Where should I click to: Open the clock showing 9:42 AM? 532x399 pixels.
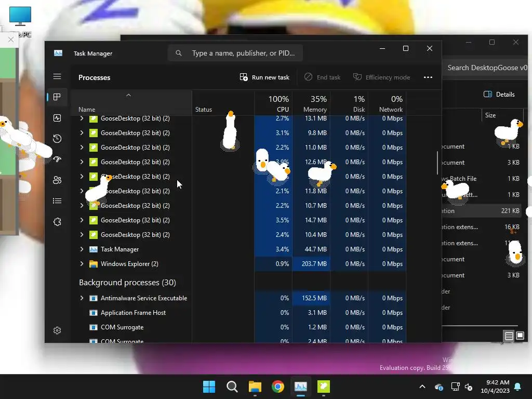[495, 387]
